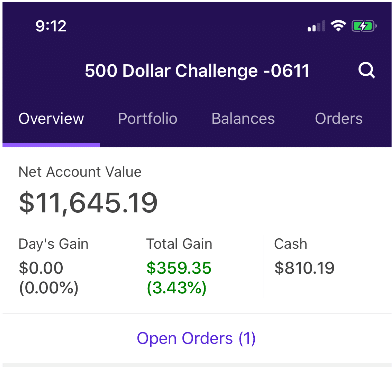Tap the search magnifier icon
Image resolution: width=392 pixels, height=367 pixels.
366,70
